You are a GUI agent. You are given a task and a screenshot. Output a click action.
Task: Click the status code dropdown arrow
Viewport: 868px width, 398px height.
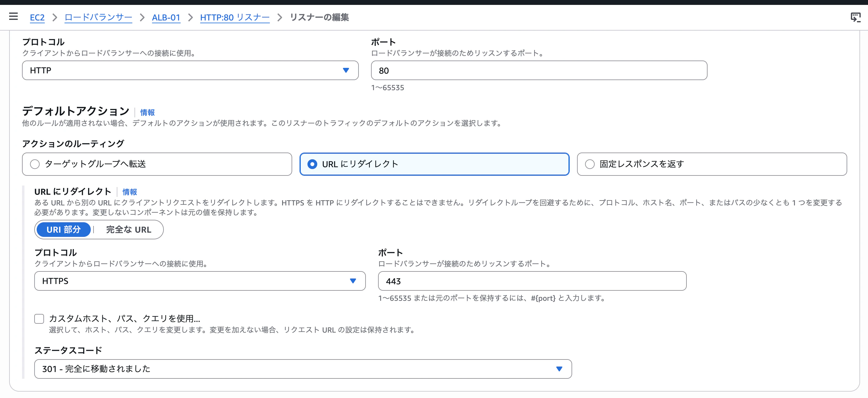[559, 369]
